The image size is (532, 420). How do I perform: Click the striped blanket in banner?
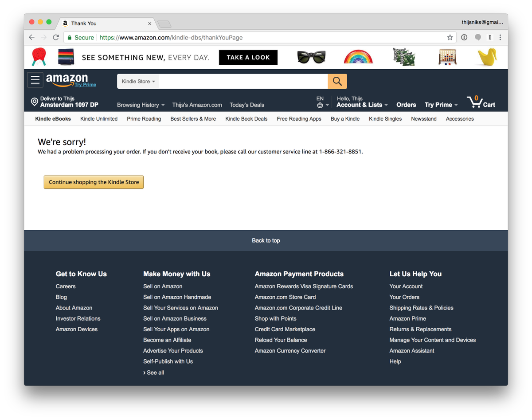66,57
